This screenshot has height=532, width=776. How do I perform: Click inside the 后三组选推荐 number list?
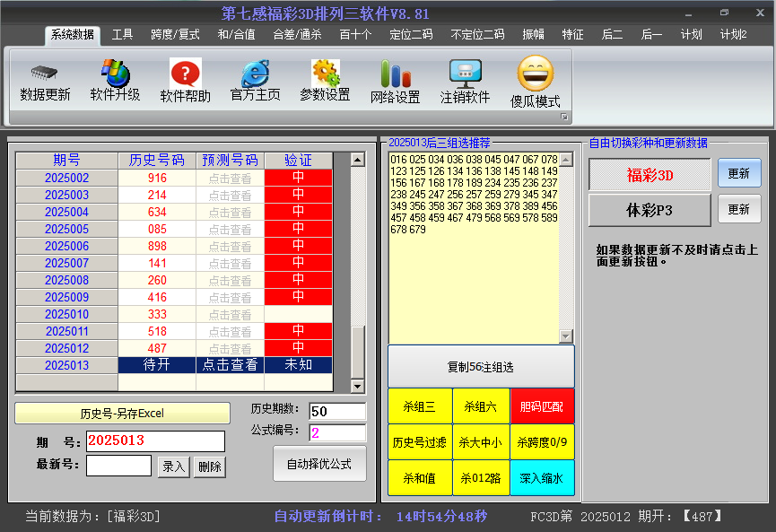tap(474, 248)
